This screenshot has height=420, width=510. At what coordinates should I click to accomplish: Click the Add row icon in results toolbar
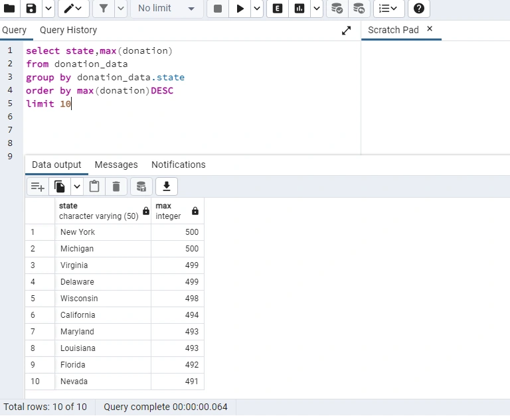(38, 186)
